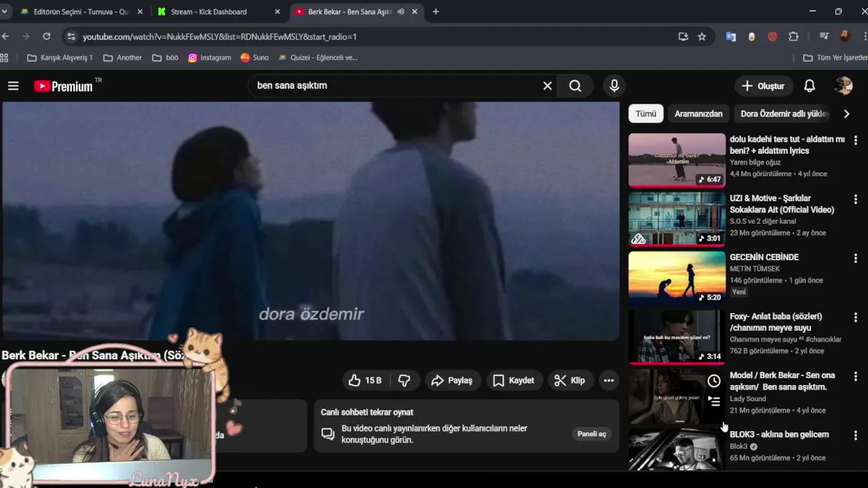This screenshot has width=868, height=488.
Task: Open the 'Yaren bilge oğuz' channel name
Action: (x=755, y=163)
